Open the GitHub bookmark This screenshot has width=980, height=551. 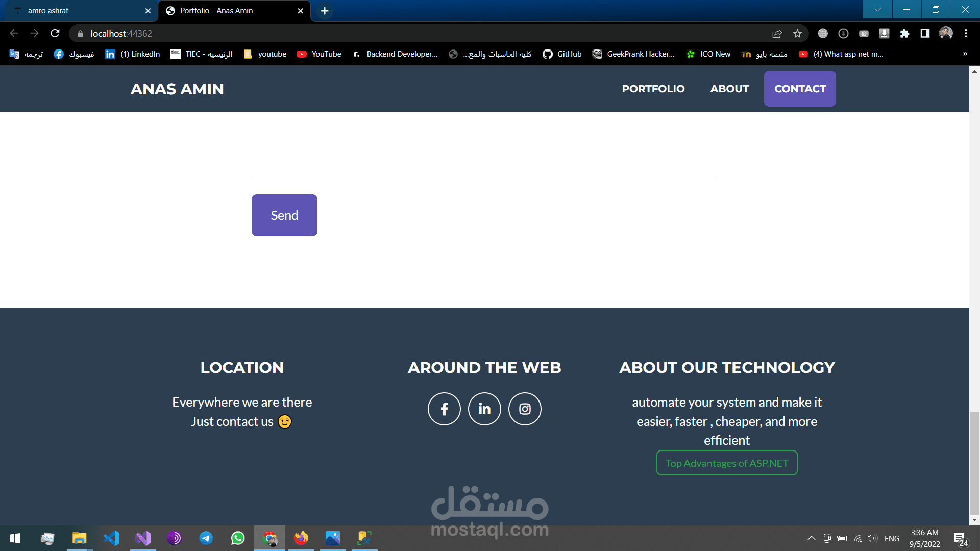coord(562,54)
